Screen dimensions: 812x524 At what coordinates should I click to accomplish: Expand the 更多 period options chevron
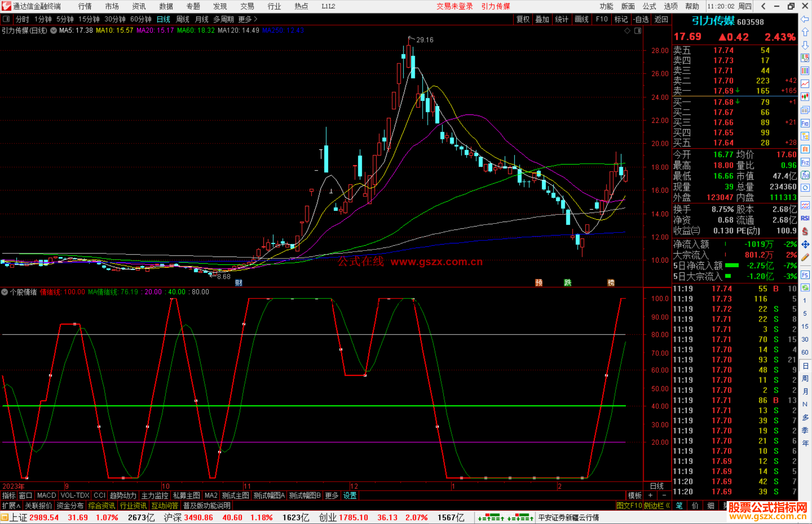point(256,19)
